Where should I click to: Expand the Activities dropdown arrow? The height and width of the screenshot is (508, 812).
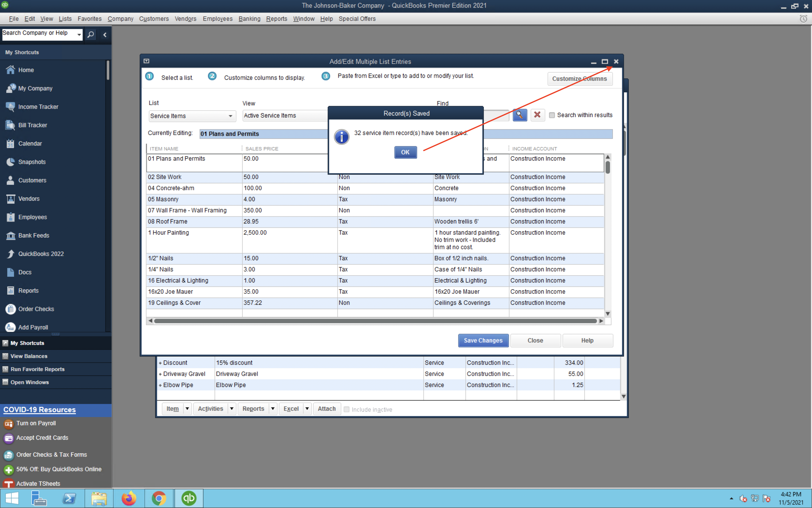click(232, 409)
